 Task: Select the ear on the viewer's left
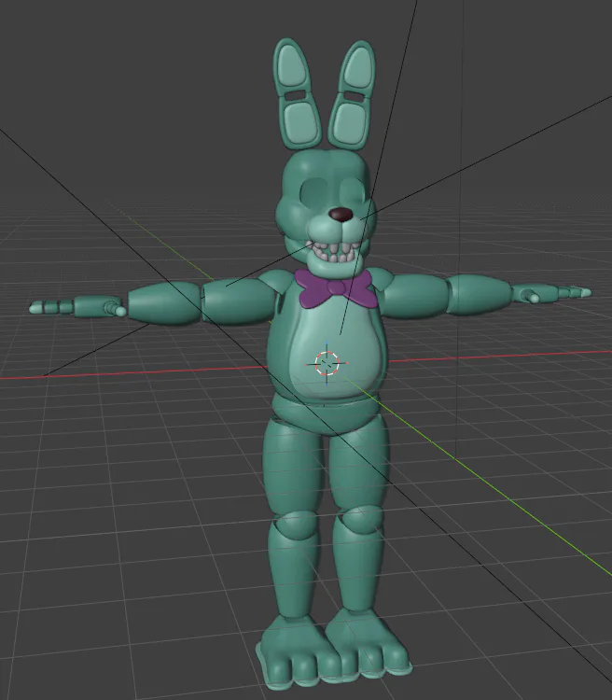pyautogui.click(x=296, y=93)
